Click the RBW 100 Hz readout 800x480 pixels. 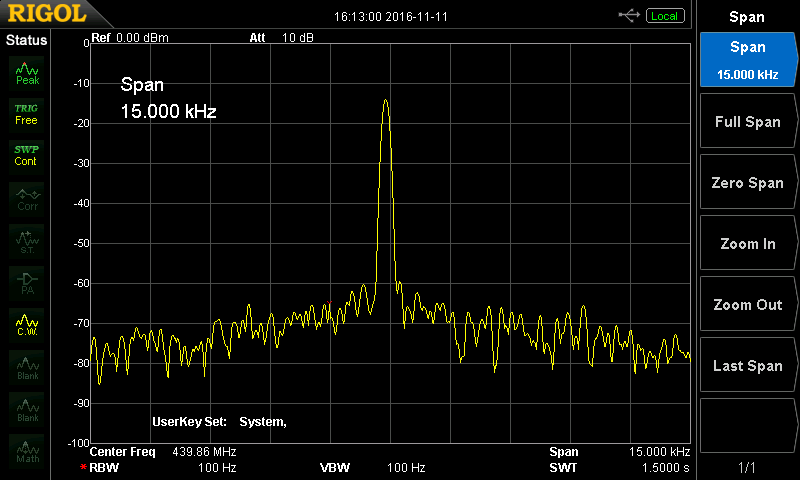click(x=160, y=468)
